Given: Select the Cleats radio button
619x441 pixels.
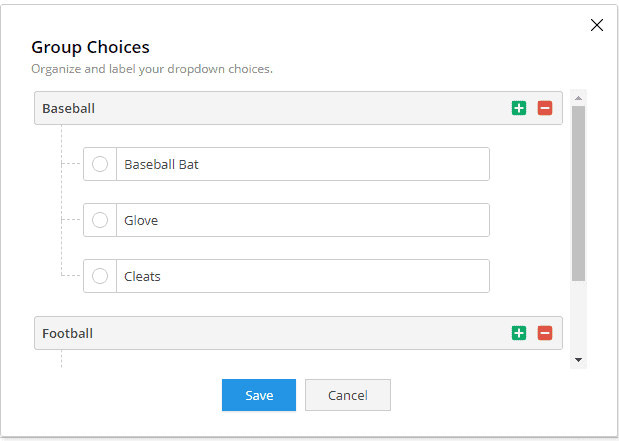Looking at the screenshot, I should click(100, 276).
